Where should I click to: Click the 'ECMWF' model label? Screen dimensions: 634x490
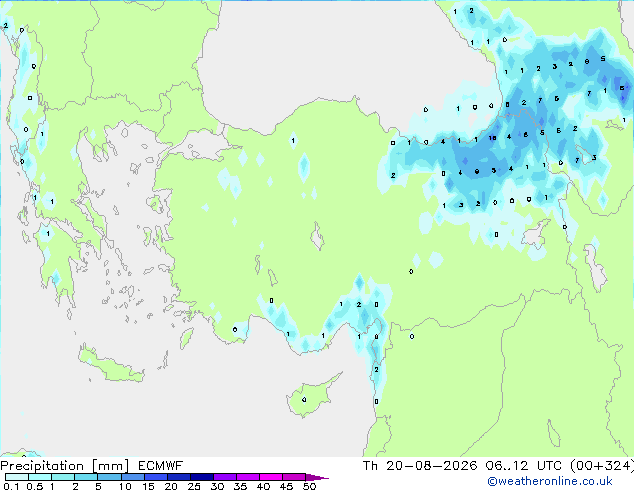point(160,466)
